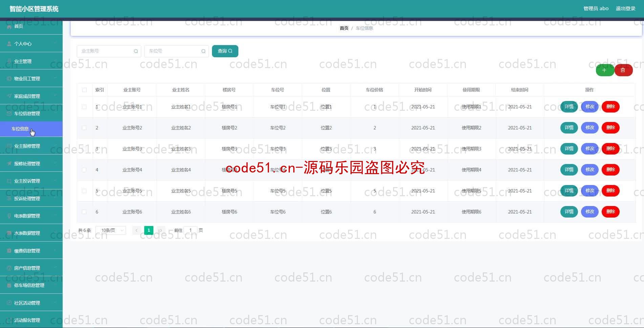Image resolution: width=644 pixels, height=328 pixels.
Task: Click the icon beside 停车场信息管理
Action: 9,285
